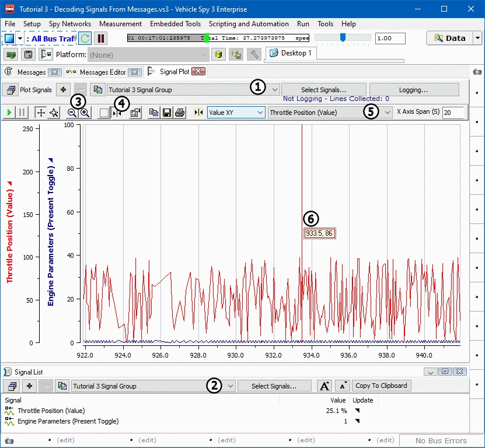Click the pan crosshair arrows icon
This screenshot has width=485, height=448.
coord(41,113)
